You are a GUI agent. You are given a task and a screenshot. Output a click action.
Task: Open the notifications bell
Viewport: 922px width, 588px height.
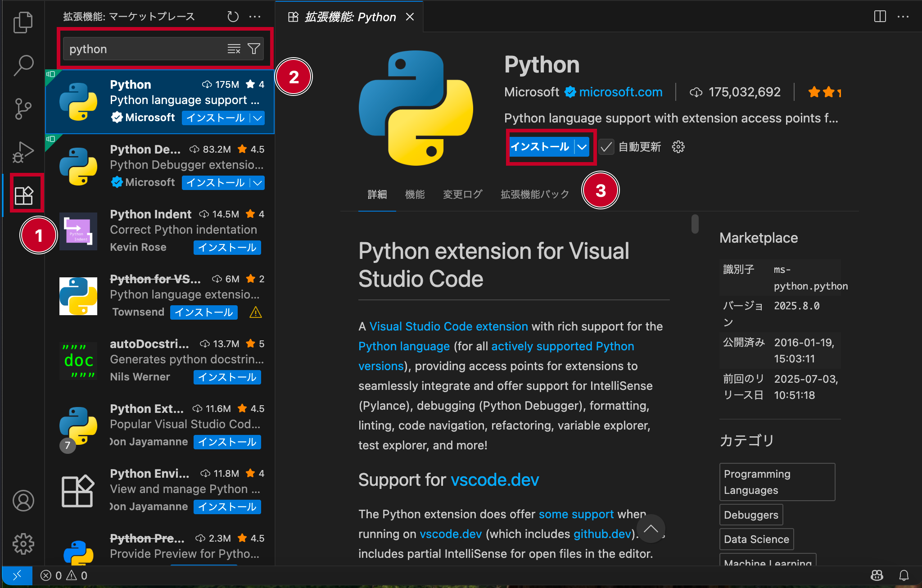tap(904, 575)
